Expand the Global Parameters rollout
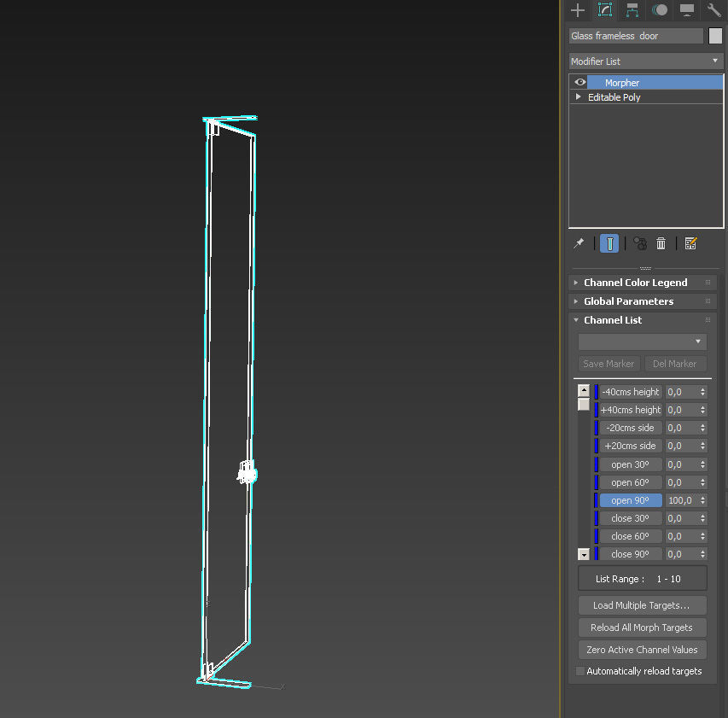Image resolution: width=728 pixels, height=718 pixels. pyautogui.click(x=628, y=301)
